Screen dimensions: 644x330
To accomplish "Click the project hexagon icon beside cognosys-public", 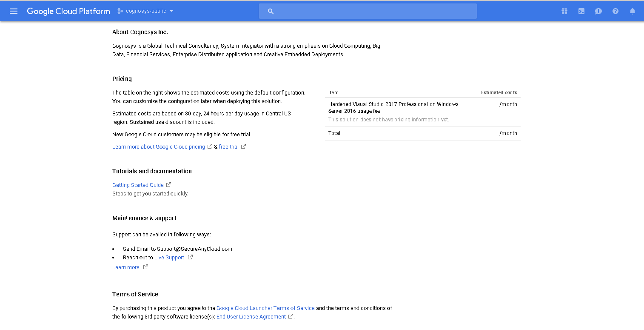I will pyautogui.click(x=120, y=11).
